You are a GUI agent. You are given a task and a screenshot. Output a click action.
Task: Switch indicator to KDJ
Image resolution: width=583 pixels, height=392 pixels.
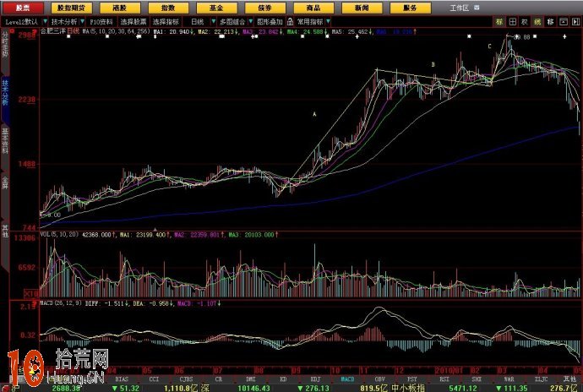(x=315, y=379)
